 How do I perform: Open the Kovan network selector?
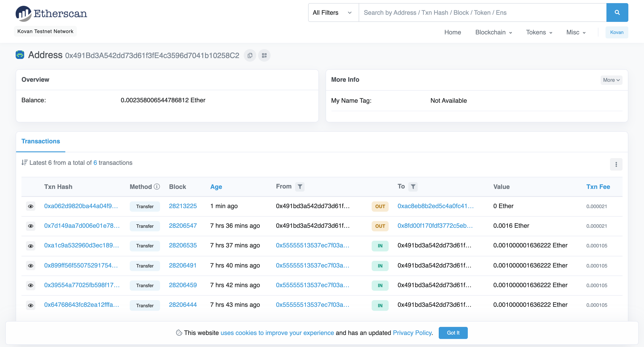(x=616, y=32)
